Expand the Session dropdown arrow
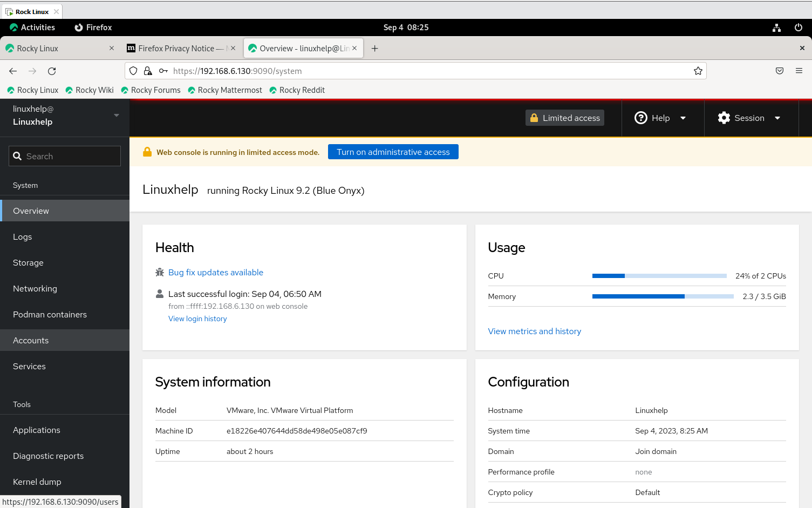Viewport: 812px width, 508px height. pyautogui.click(x=777, y=118)
